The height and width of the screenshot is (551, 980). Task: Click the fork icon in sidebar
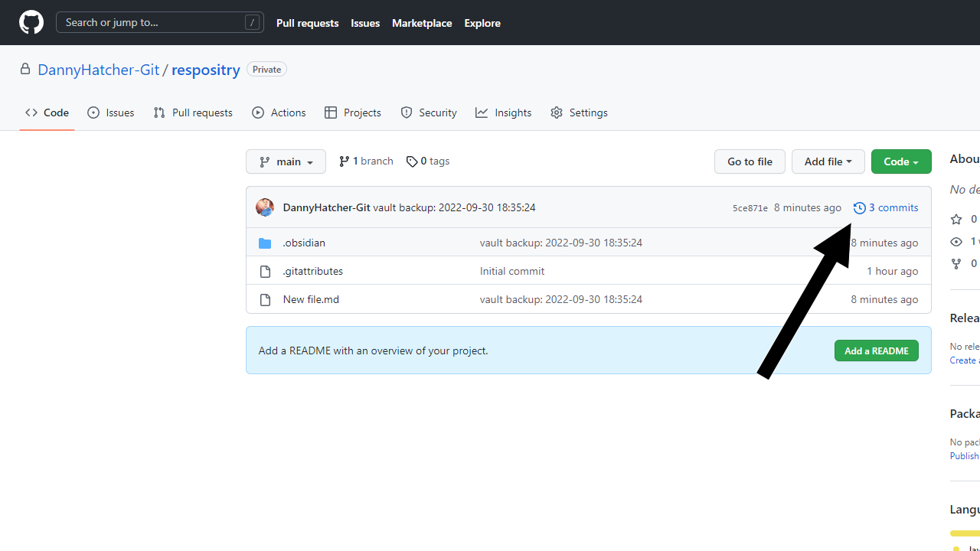tap(956, 263)
